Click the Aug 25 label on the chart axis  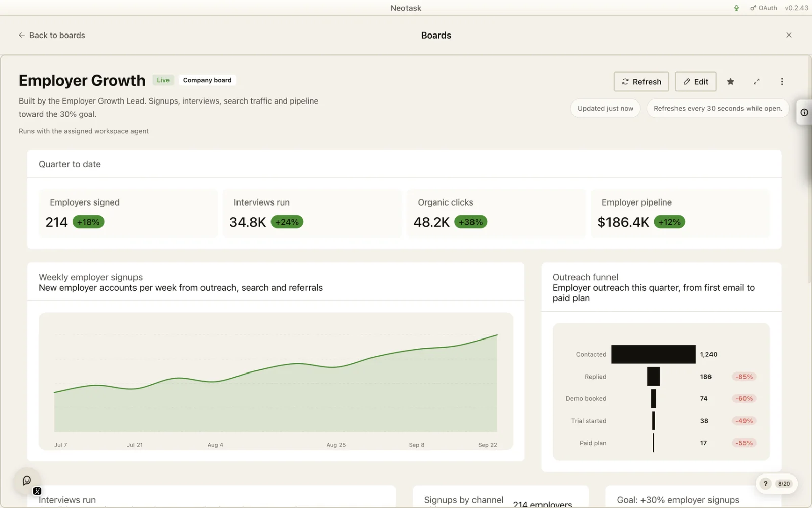pos(336,445)
